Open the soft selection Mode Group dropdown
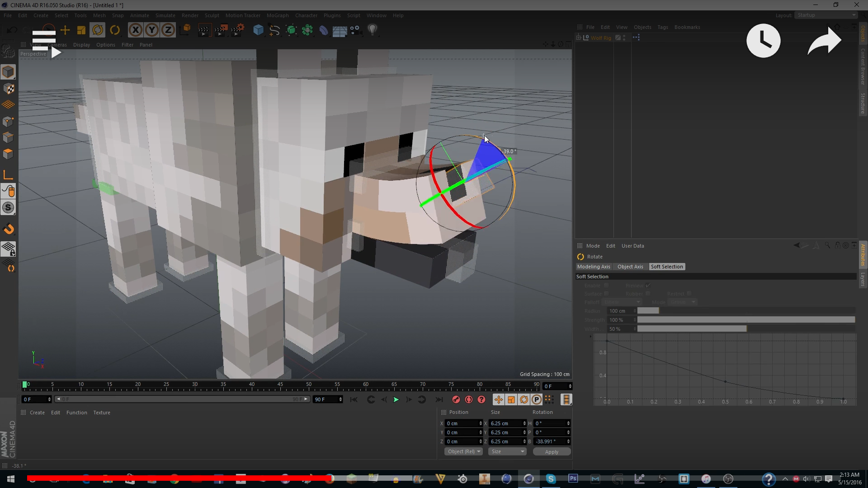The image size is (868, 488). coord(683,302)
